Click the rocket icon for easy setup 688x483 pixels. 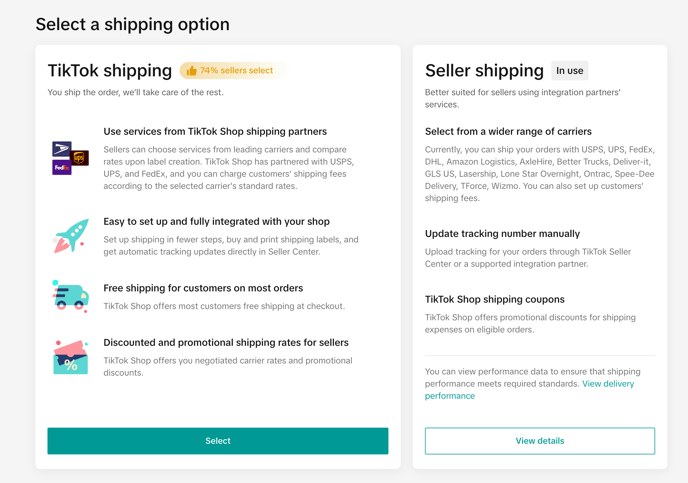(x=70, y=236)
